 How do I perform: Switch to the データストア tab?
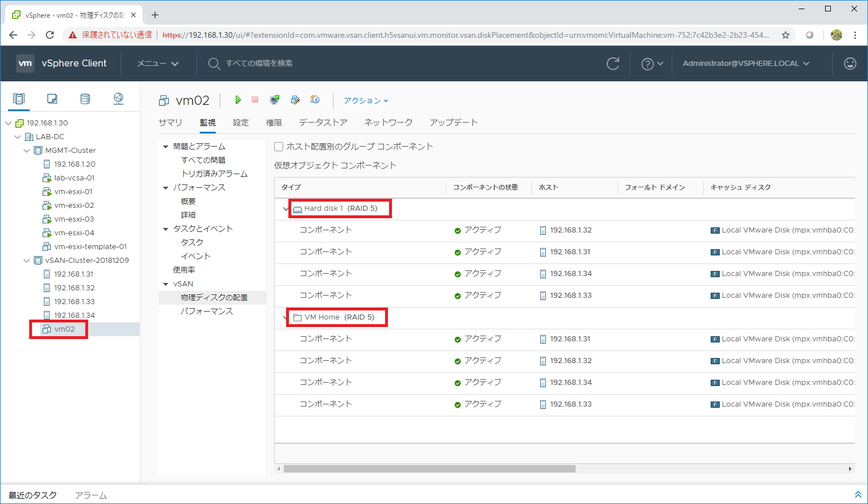point(323,123)
